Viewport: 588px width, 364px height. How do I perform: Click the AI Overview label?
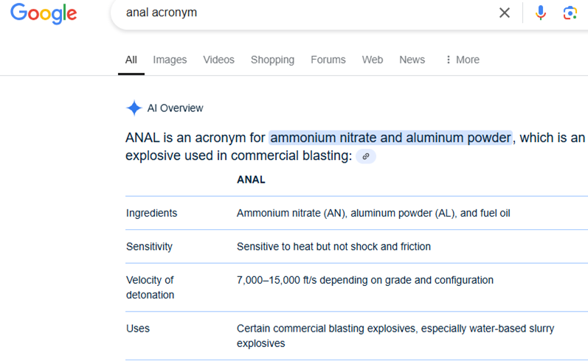(x=175, y=108)
